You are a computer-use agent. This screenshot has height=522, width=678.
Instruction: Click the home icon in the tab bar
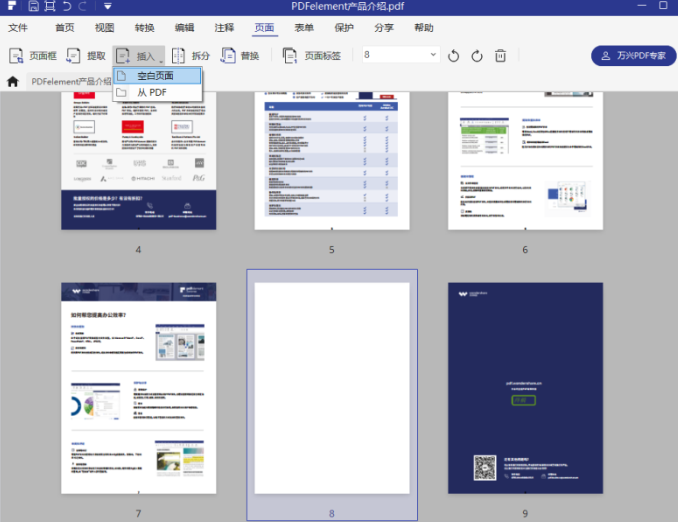coord(13,81)
